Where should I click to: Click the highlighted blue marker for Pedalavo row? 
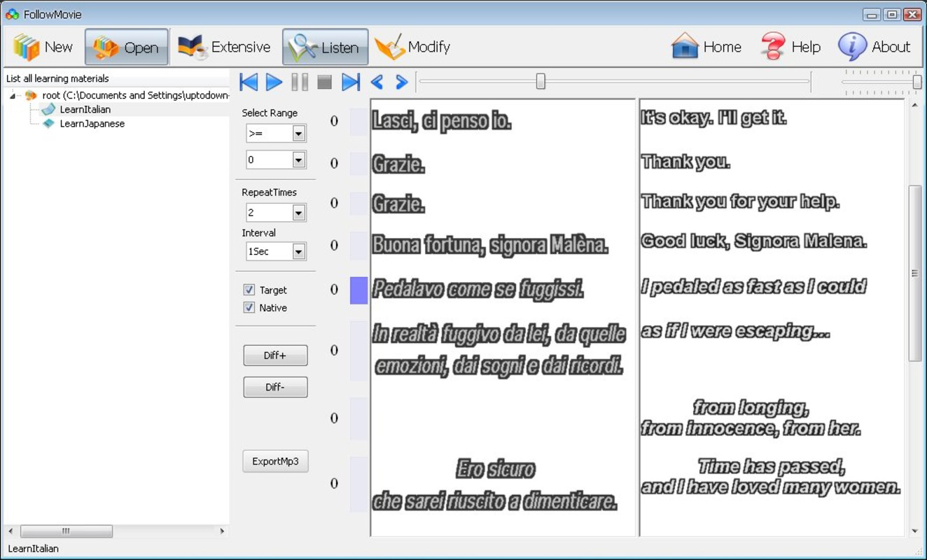pyautogui.click(x=358, y=290)
